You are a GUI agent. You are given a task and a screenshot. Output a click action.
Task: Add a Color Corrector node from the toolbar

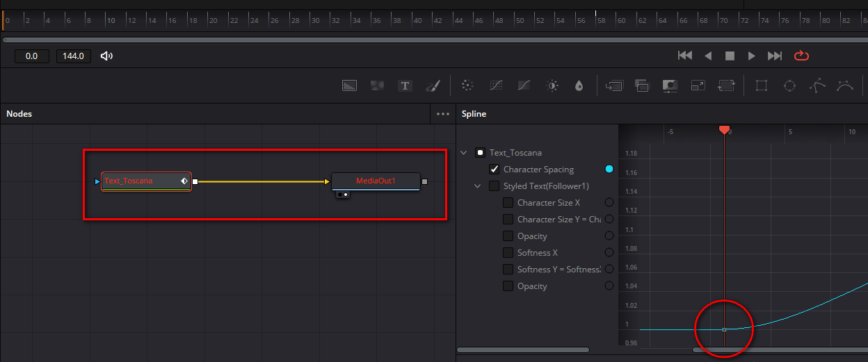(468, 85)
